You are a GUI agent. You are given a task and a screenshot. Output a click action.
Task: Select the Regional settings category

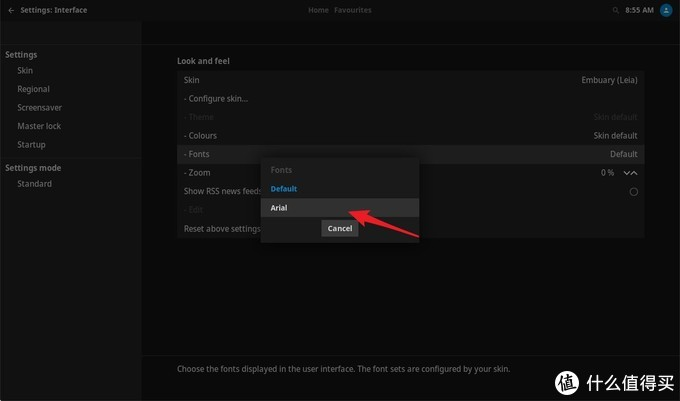[33, 89]
